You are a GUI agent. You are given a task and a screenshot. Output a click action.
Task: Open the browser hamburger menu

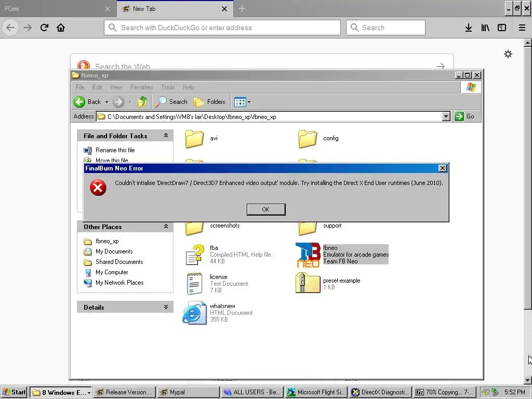(522, 28)
